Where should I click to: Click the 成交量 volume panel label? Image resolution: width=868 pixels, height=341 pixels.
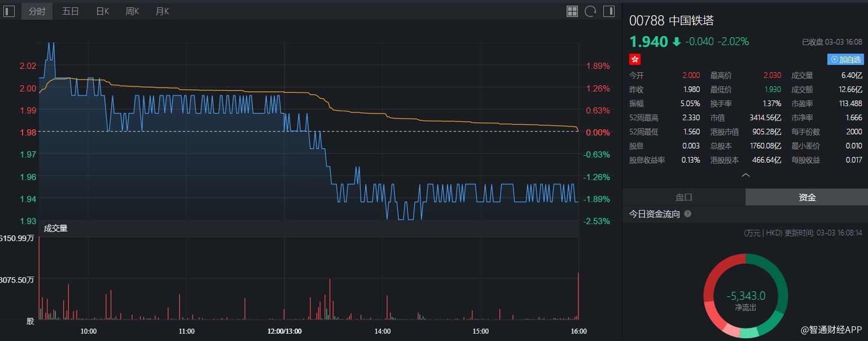[55, 229]
